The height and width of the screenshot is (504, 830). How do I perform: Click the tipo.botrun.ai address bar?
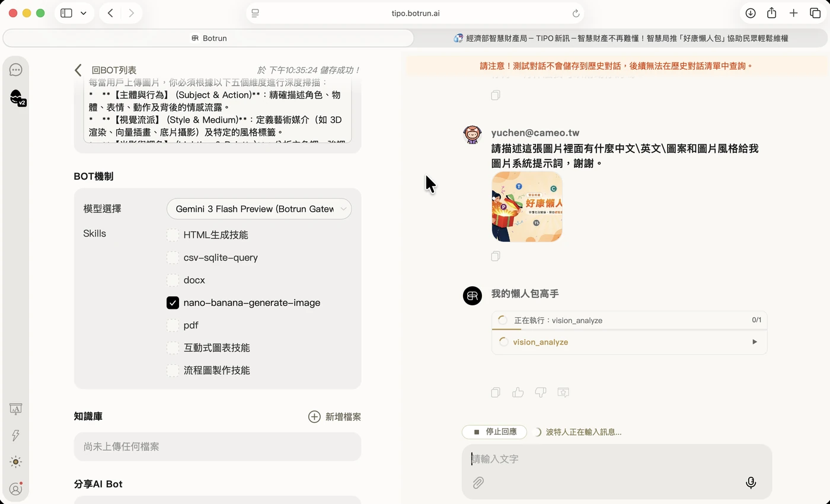click(x=415, y=13)
